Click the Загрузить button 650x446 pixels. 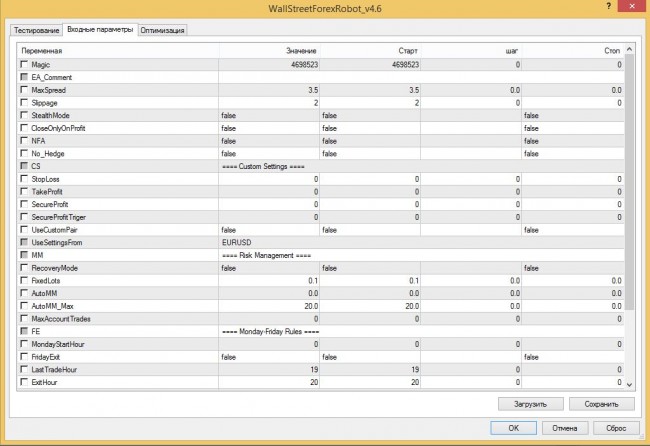[531, 404]
